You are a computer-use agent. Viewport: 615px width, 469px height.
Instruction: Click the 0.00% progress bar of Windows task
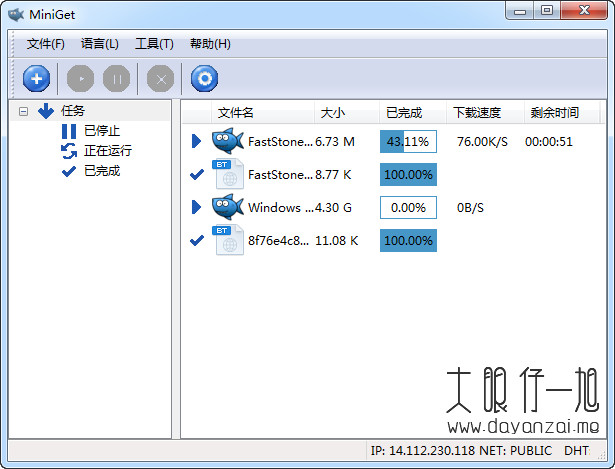[408, 207]
